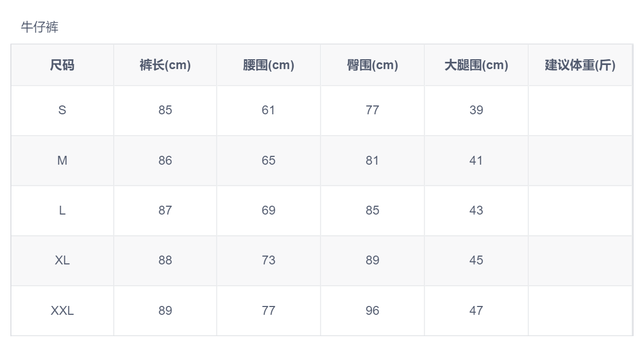Click the 腰围(cm) header cell

pos(269,65)
